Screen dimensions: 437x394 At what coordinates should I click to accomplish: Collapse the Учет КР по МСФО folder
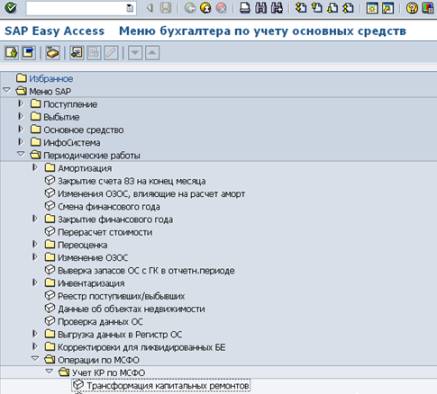tap(49, 371)
